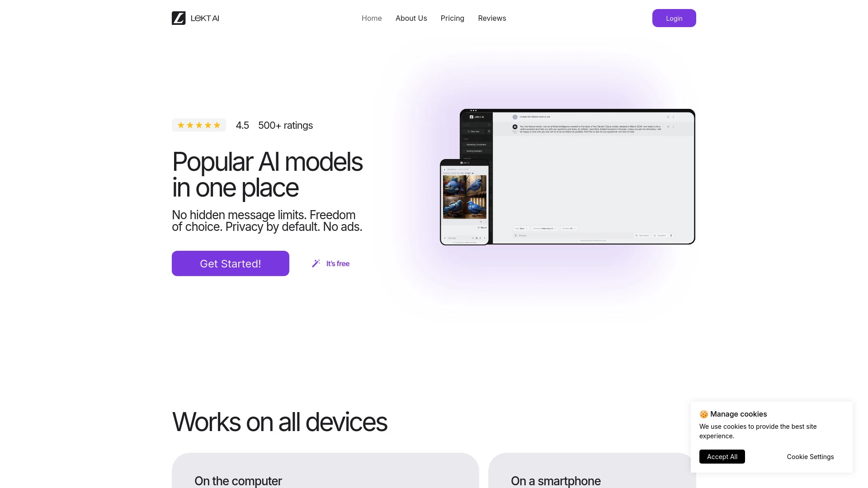The image size is (868, 488).
Task: Click Get Started! button
Action: 231,263
